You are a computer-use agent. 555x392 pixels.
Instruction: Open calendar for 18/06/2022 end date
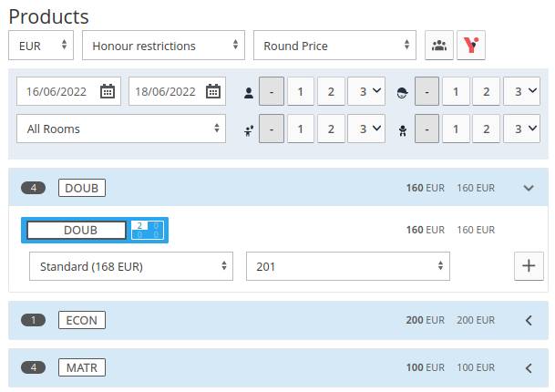[x=213, y=91]
